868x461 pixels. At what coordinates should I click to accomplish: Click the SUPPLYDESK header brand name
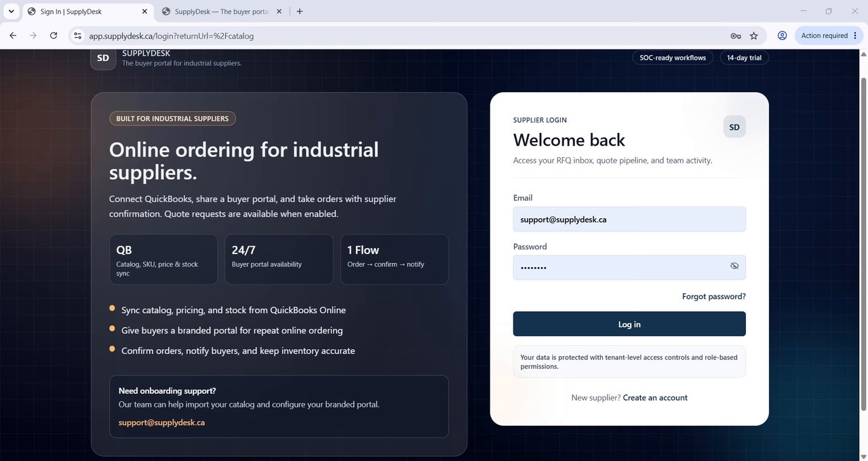pyautogui.click(x=146, y=53)
